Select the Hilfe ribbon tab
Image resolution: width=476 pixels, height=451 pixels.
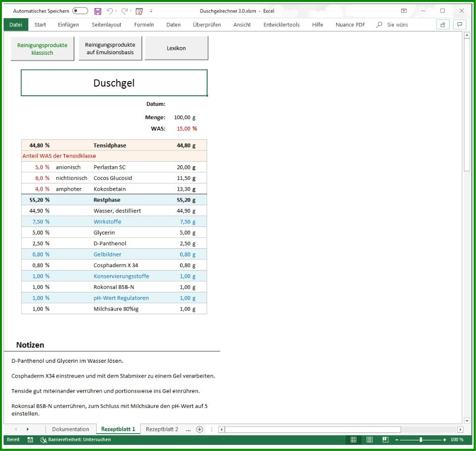click(x=318, y=25)
